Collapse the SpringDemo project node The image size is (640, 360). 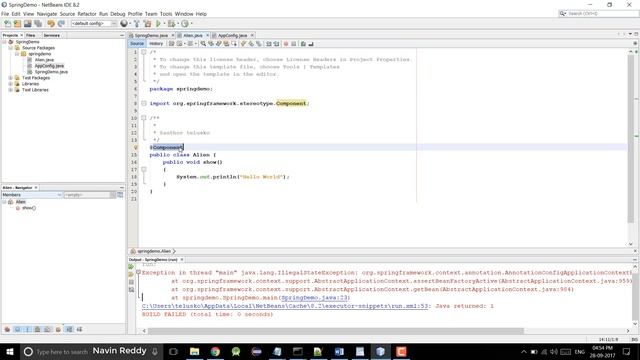coord(4,42)
